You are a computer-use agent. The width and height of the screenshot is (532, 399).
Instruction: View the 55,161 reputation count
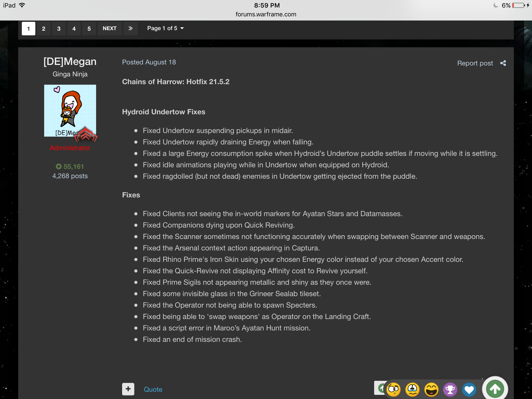(70, 167)
